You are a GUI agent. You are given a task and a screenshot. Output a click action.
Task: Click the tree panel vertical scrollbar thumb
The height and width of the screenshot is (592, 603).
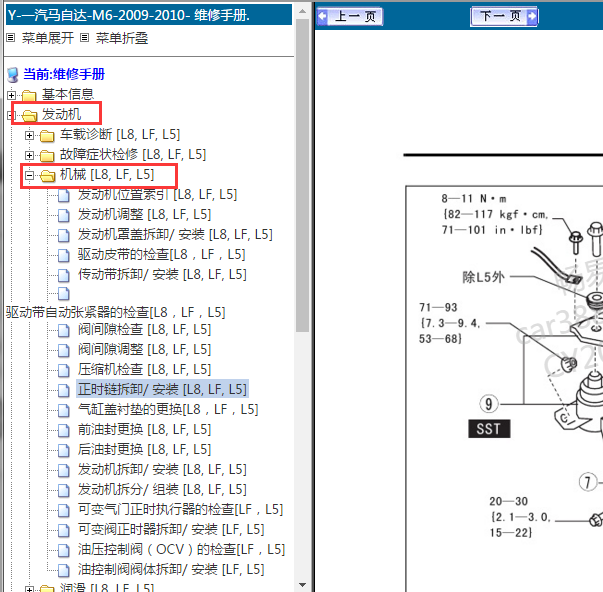(303, 175)
